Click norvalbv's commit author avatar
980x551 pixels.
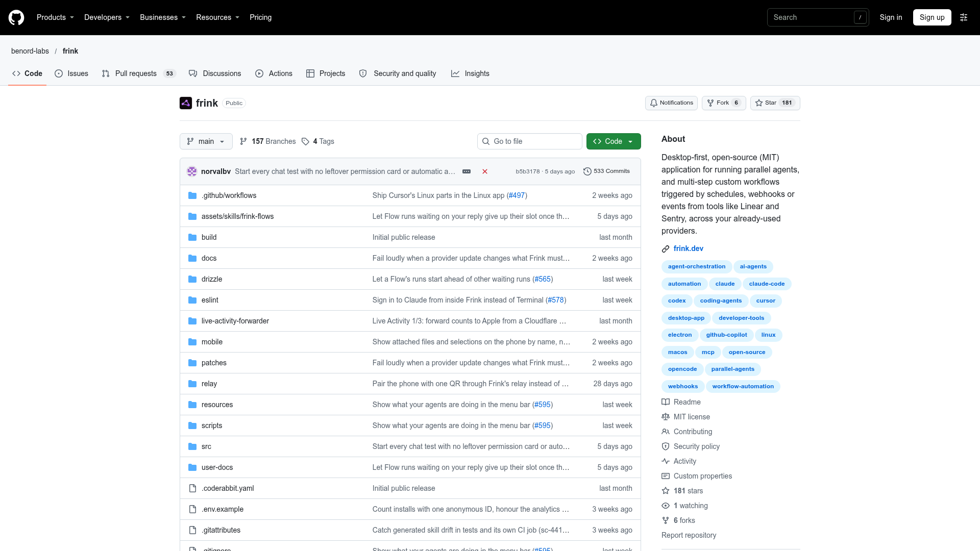click(x=192, y=171)
